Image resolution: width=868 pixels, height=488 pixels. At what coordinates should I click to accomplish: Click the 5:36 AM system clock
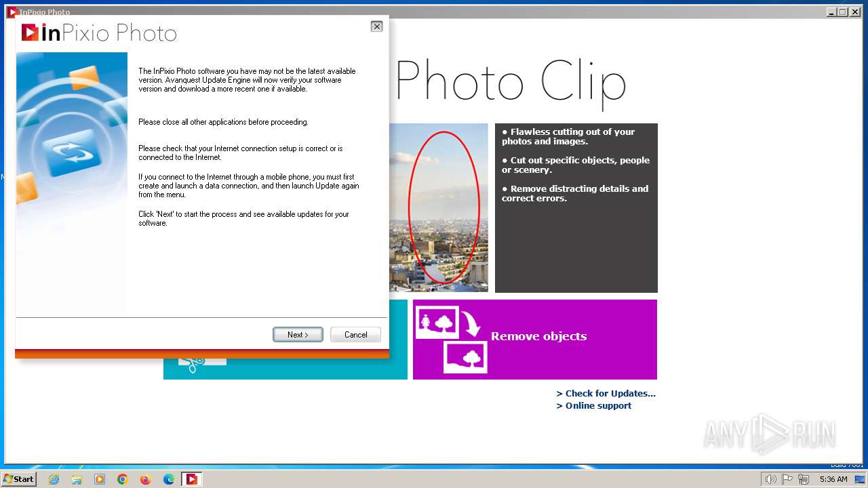(833, 479)
